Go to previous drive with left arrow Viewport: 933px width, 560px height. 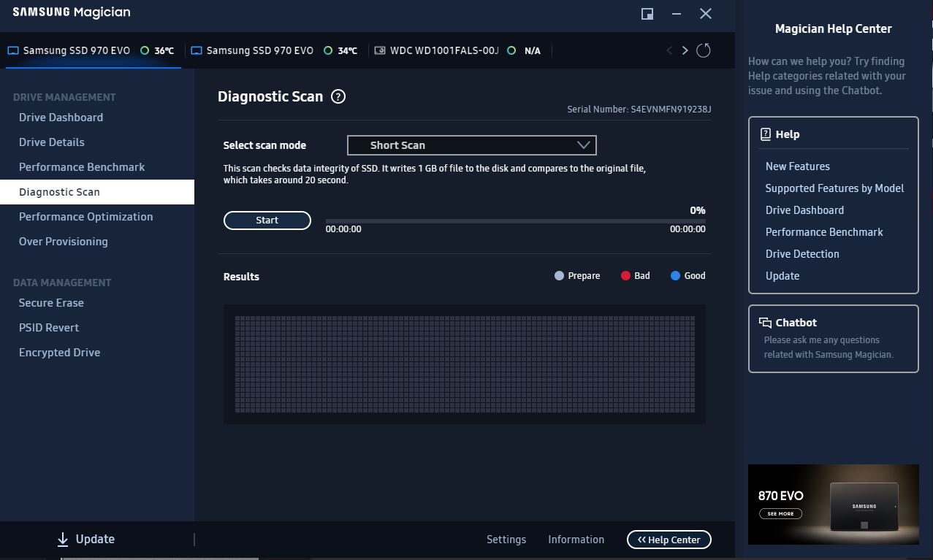[x=669, y=50]
